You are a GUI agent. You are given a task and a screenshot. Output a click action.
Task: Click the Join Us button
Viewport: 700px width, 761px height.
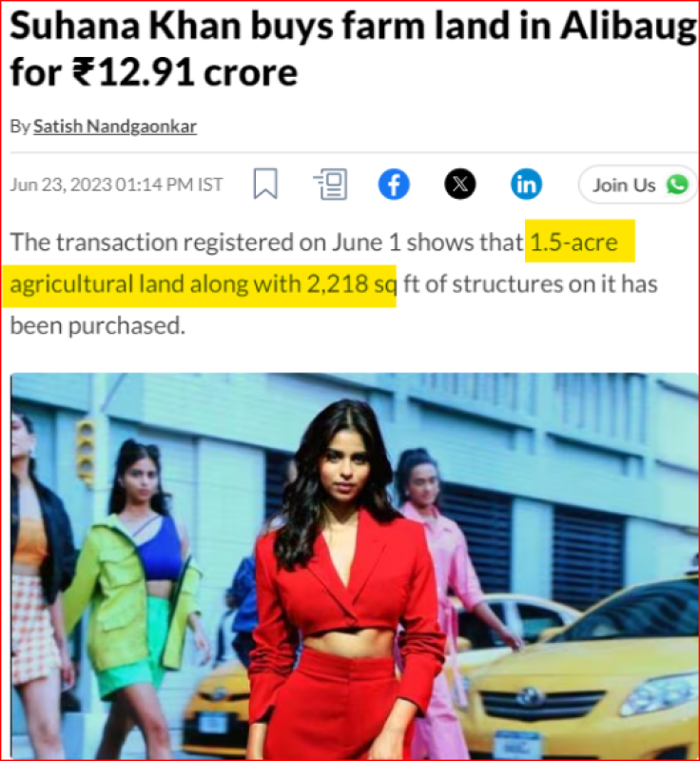pyautogui.click(x=638, y=185)
